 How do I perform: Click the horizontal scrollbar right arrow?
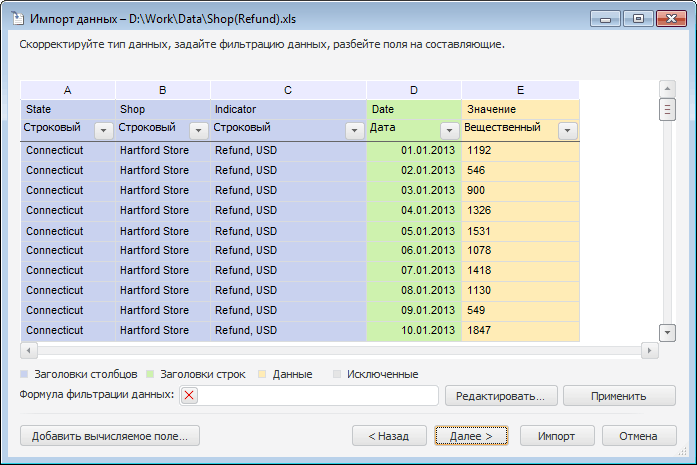coord(649,350)
